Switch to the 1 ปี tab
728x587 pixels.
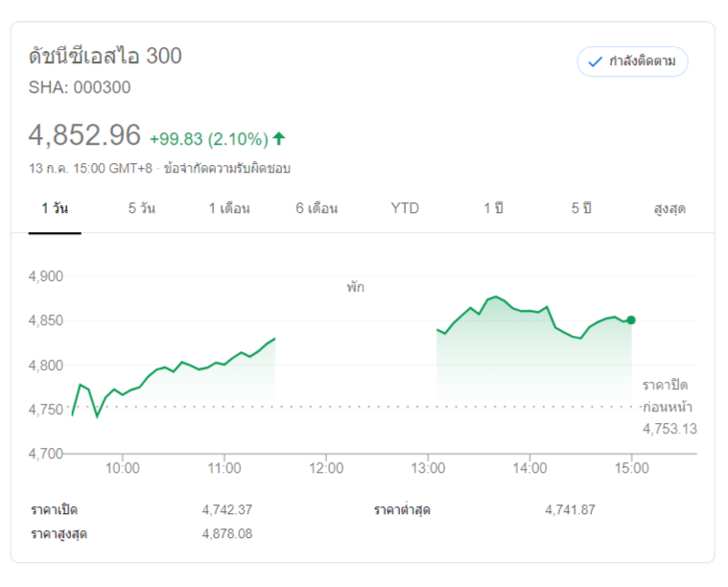click(493, 208)
